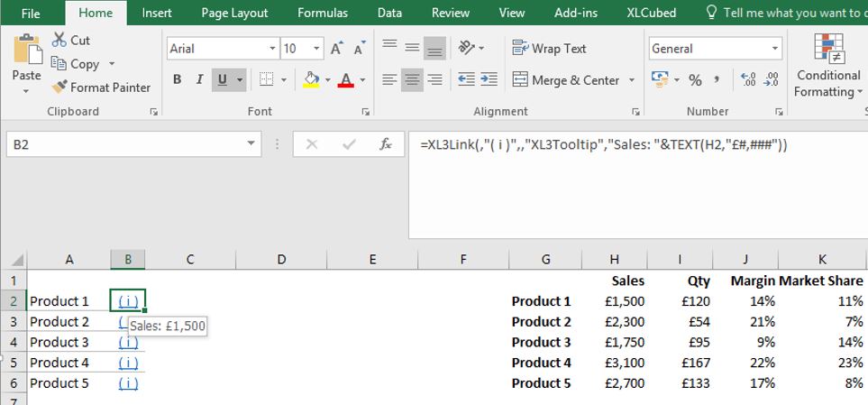Open the Arial font name dropdown
Image resolution: width=868 pixels, height=405 pixels.
click(x=272, y=49)
